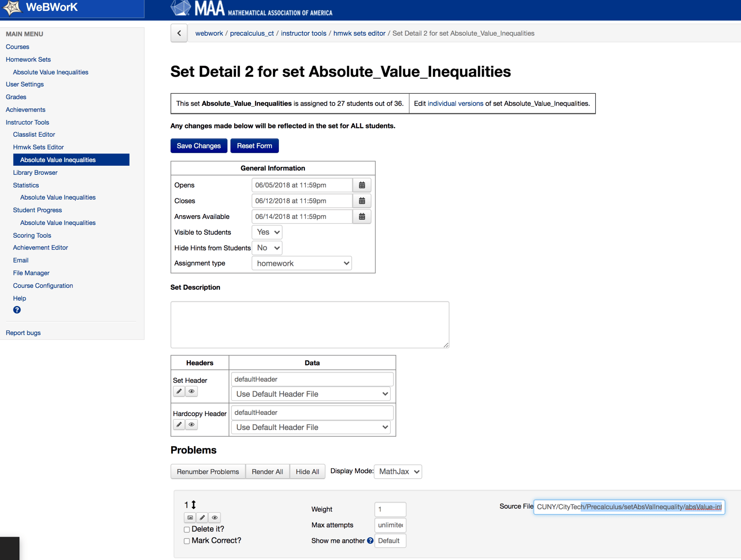The image size is (741, 560).
Task: Click the Set Header view eye icon
Action: pos(191,391)
